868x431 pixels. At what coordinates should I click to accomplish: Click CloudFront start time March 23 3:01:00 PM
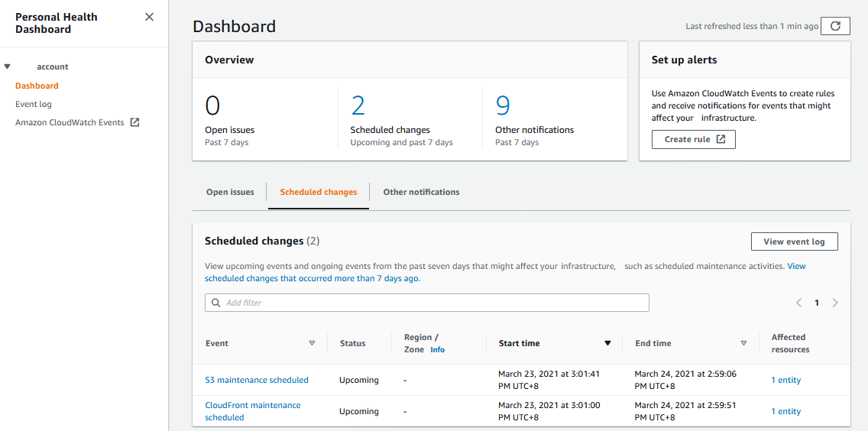(x=549, y=412)
